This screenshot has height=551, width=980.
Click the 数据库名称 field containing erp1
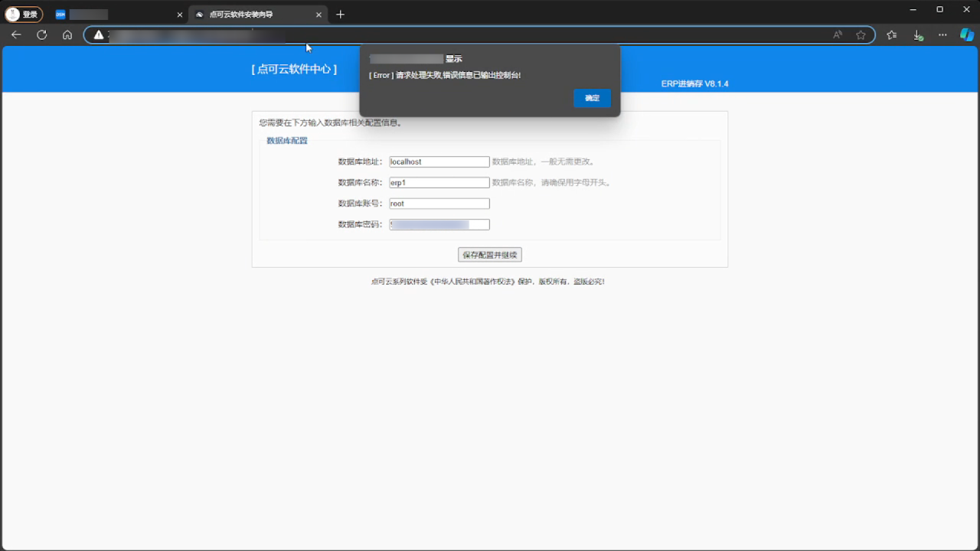(x=439, y=183)
